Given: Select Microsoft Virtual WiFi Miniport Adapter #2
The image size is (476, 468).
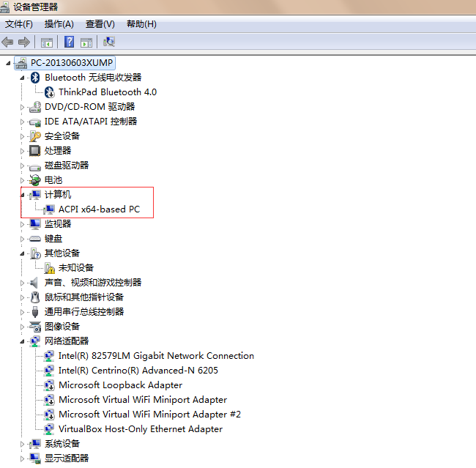Looking at the screenshot, I should click(149, 415).
